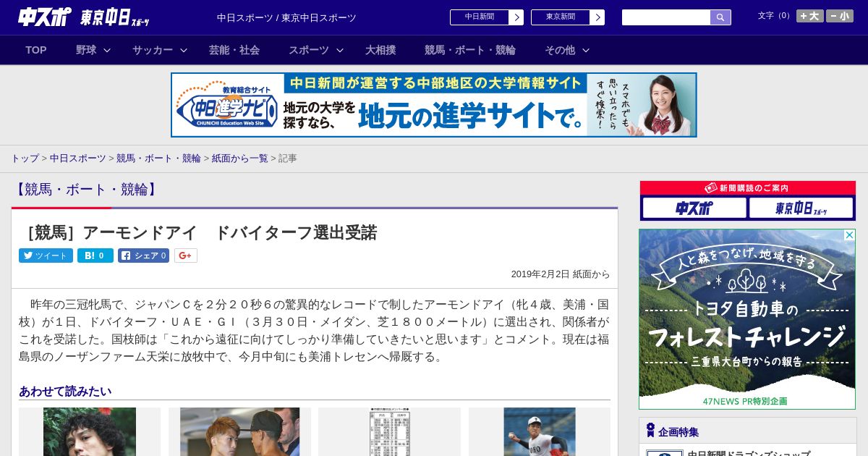
Task: Open related article thumbnail of baseball pitcher
Action: coord(540,431)
